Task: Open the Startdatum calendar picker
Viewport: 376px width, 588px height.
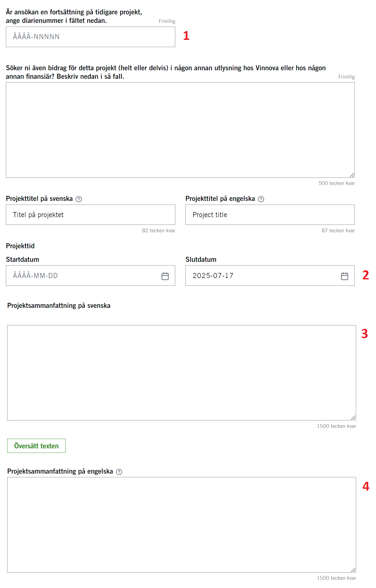Action: coord(165,276)
